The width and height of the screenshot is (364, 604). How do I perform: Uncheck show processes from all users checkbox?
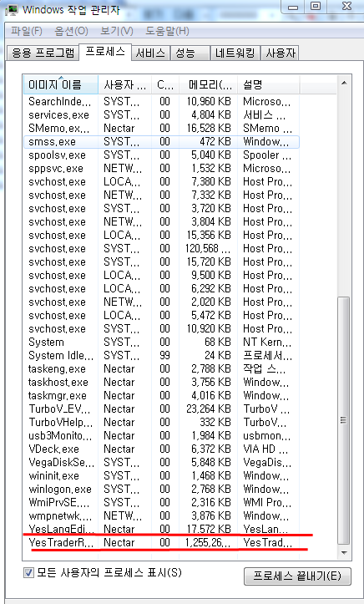pyautogui.click(x=28, y=572)
